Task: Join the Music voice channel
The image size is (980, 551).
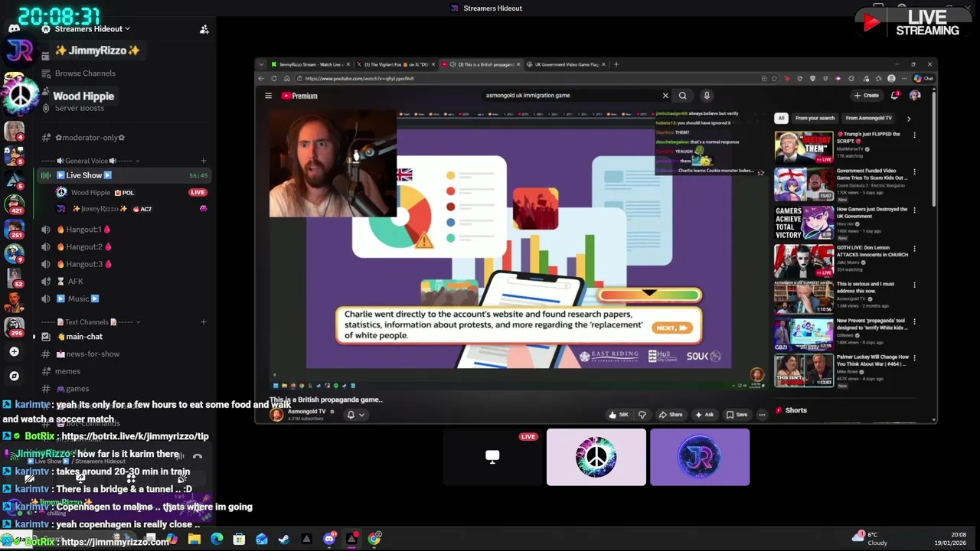Action: tap(83, 298)
